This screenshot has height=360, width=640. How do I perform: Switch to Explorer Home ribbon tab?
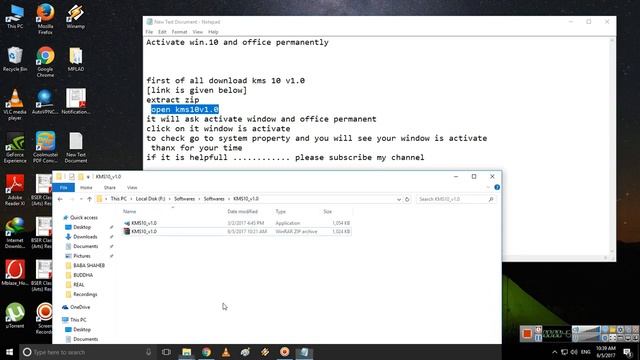pyautogui.click(x=86, y=187)
